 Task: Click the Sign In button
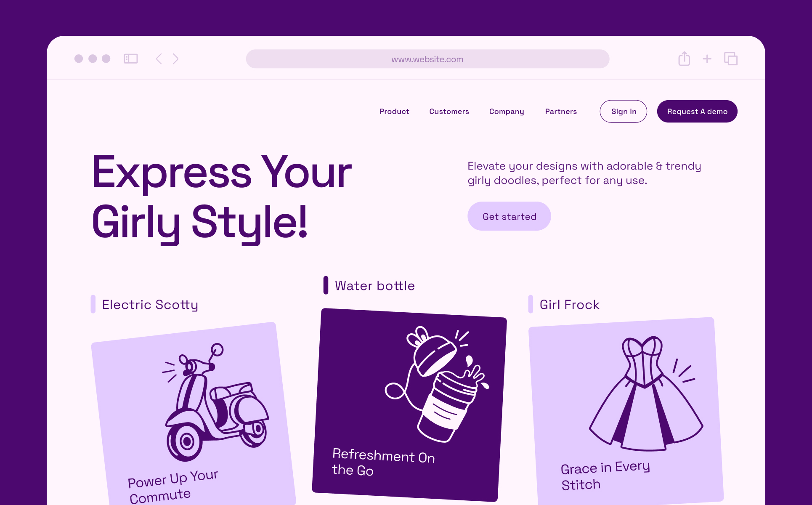624,112
